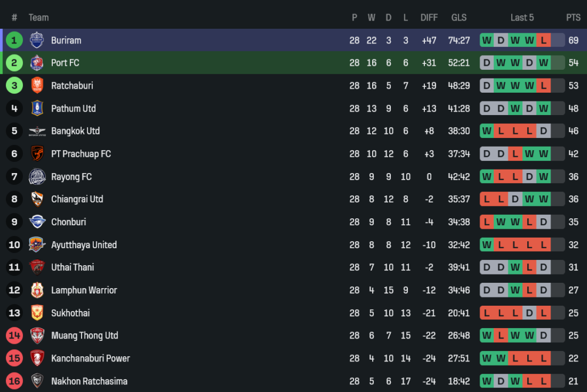Click Buriram's most recent loss badge
The image size is (587, 392).
point(543,40)
